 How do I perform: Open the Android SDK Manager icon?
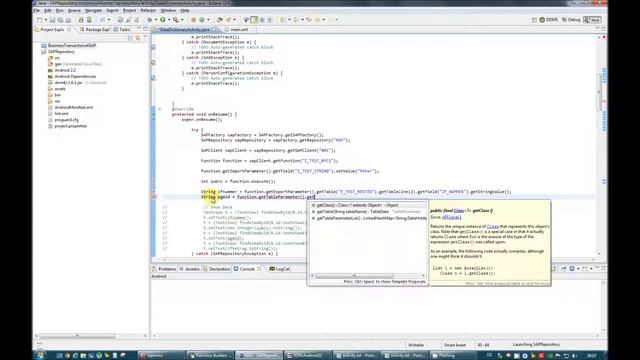tap(81, 20)
